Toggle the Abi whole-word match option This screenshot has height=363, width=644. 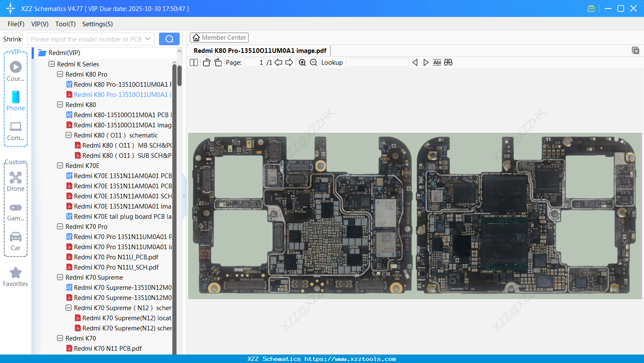pos(437,63)
